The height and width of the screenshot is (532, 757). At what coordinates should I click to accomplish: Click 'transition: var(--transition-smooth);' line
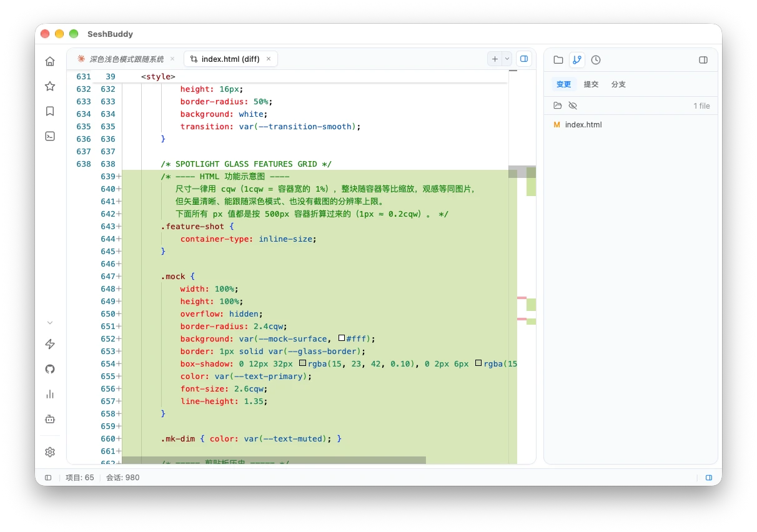[x=271, y=126]
